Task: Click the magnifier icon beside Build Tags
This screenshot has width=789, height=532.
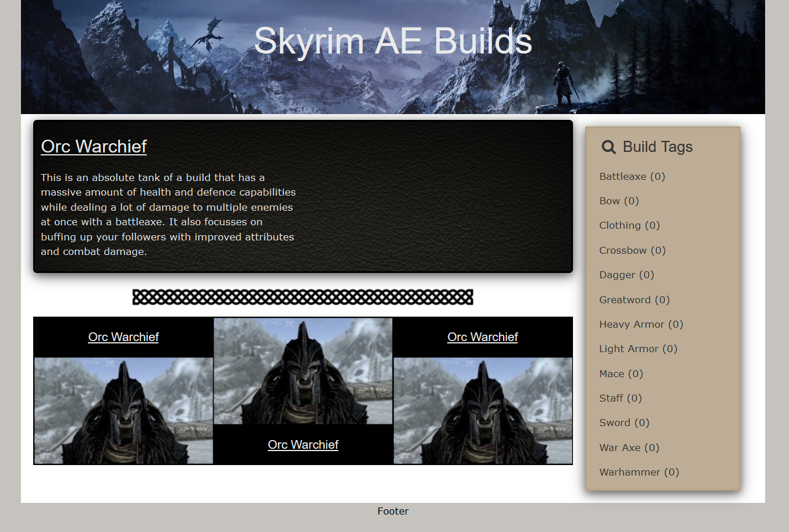Action: click(608, 147)
